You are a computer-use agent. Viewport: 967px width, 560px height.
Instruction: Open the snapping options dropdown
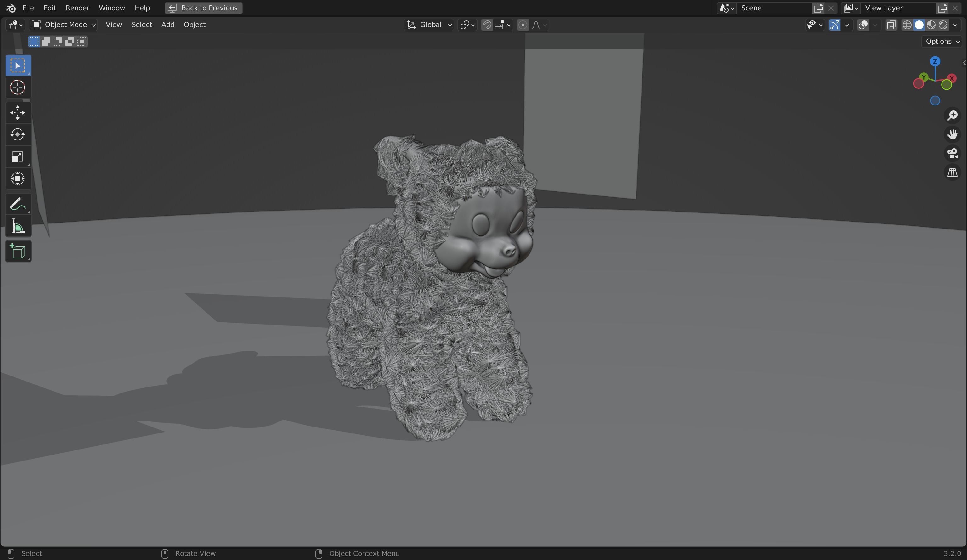[x=503, y=25]
